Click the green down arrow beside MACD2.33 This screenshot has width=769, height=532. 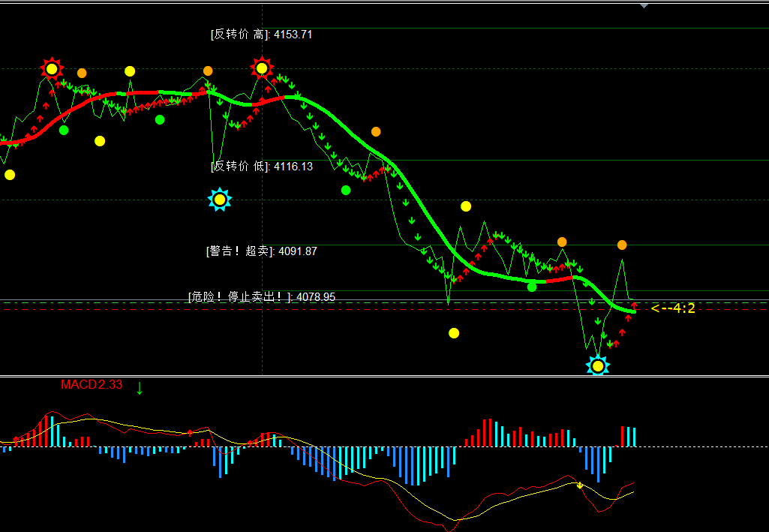point(140,388)
